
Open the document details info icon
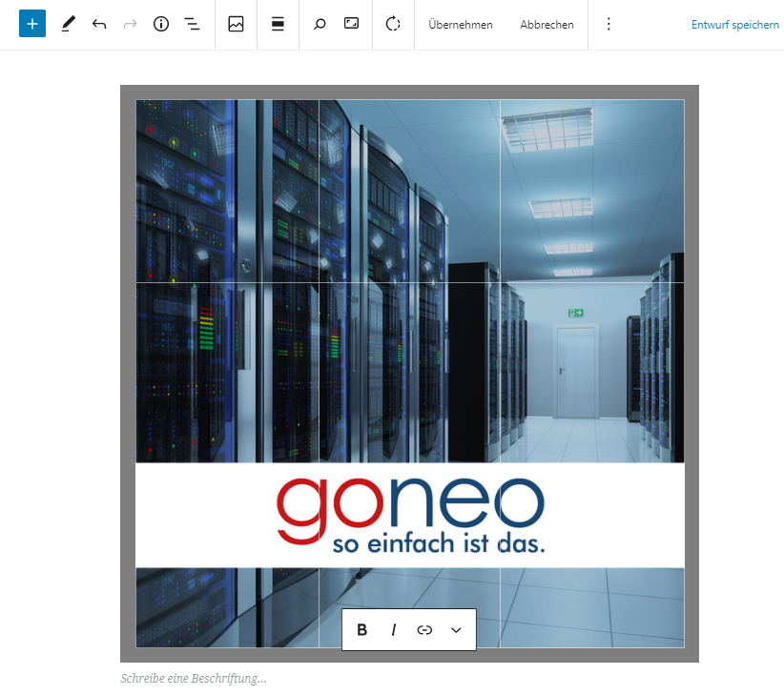click(x=161, y=24)
